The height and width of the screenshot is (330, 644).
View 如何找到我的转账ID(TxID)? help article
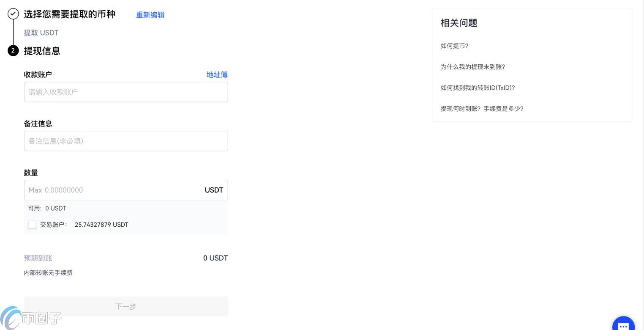[478, 88]
